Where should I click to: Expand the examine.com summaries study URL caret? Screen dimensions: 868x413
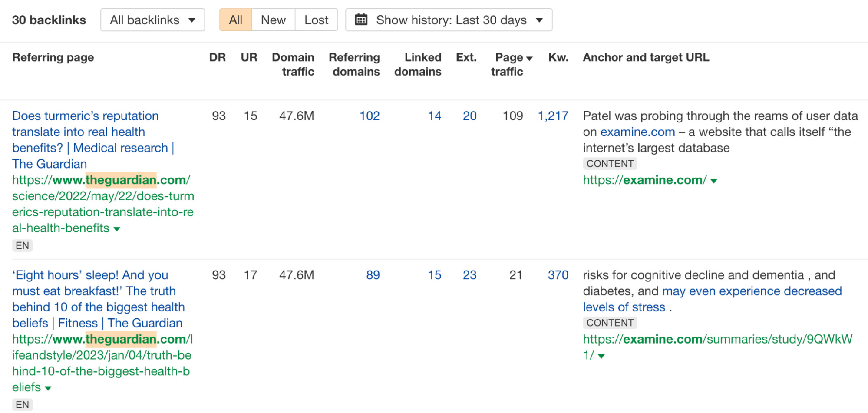point(601,356)
